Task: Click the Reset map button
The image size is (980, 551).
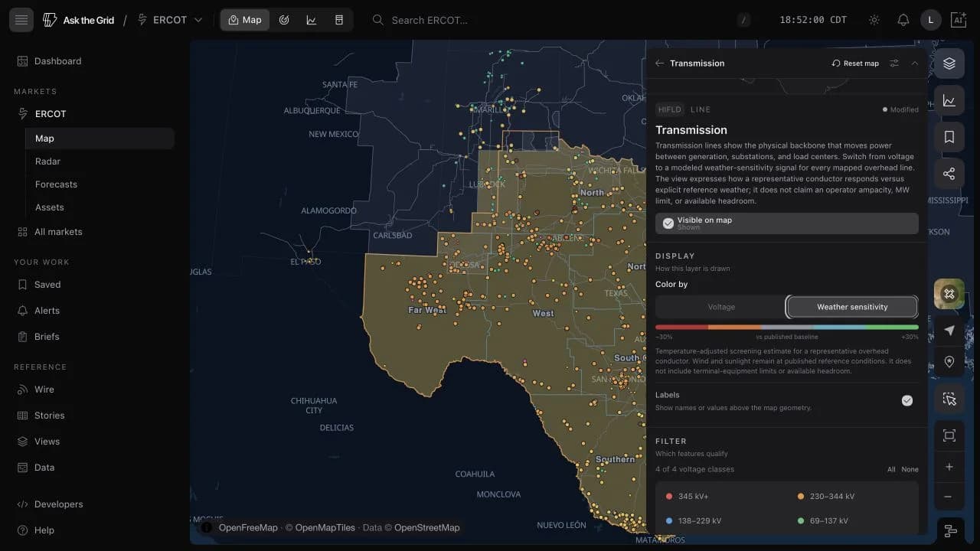Action: pyautogui.click(x=855, y=64)
